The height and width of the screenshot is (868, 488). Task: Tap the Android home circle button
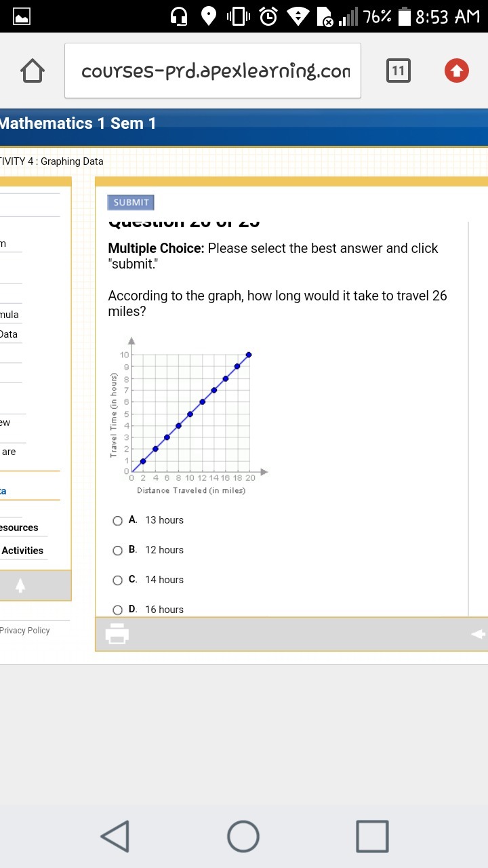243,835
